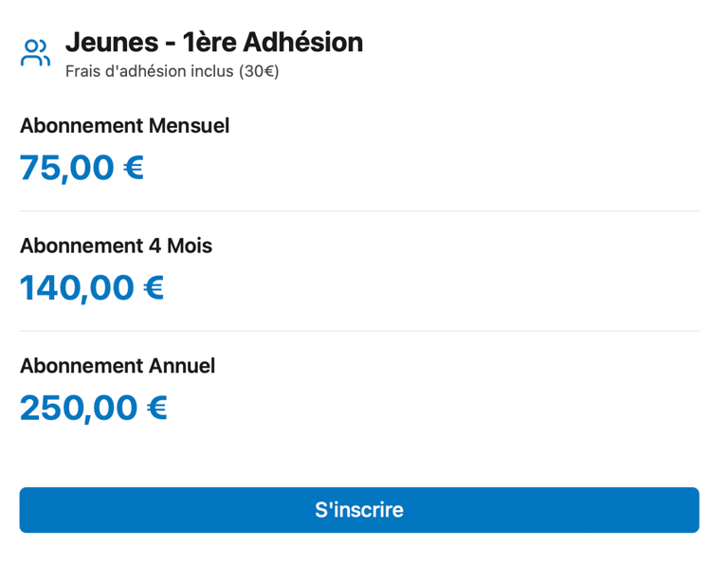The height and width of the screenshot is (565, 728).
Task: Select the "Abonnement 4 Mois" label
Action: click(116, 246)
